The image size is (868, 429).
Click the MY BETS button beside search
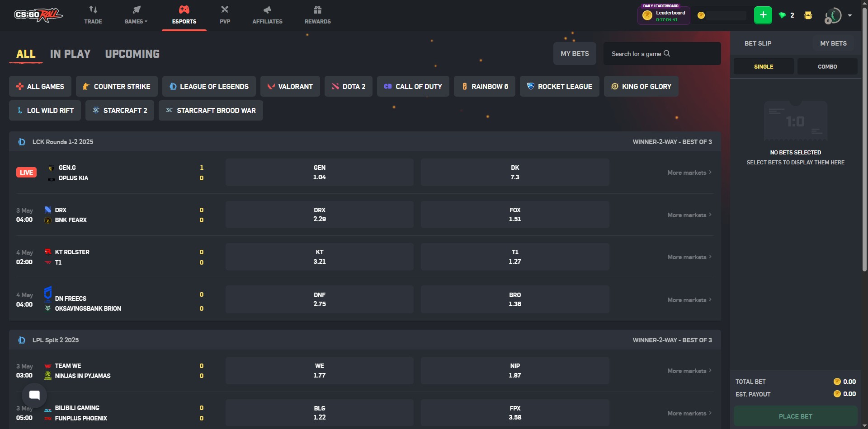(575, 54)
